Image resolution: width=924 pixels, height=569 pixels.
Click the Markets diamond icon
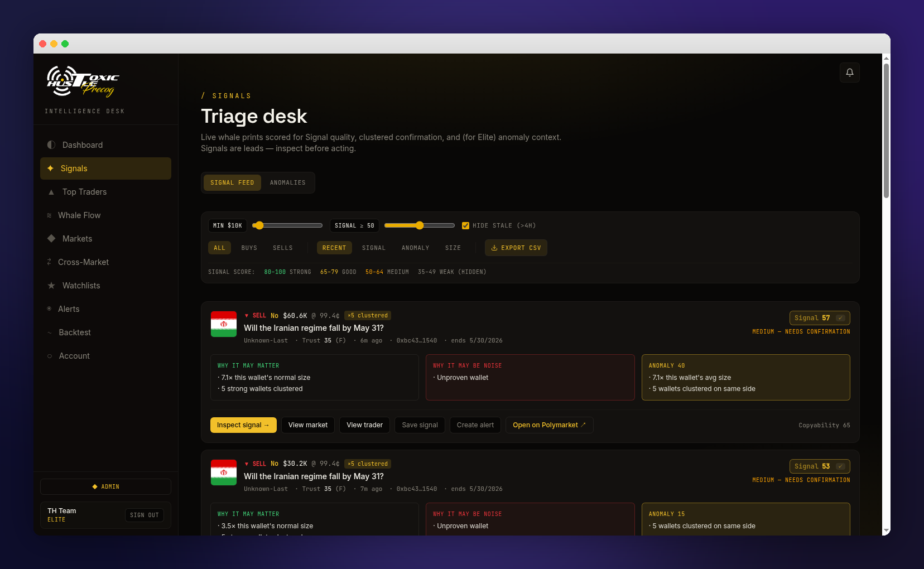[51, 239]
